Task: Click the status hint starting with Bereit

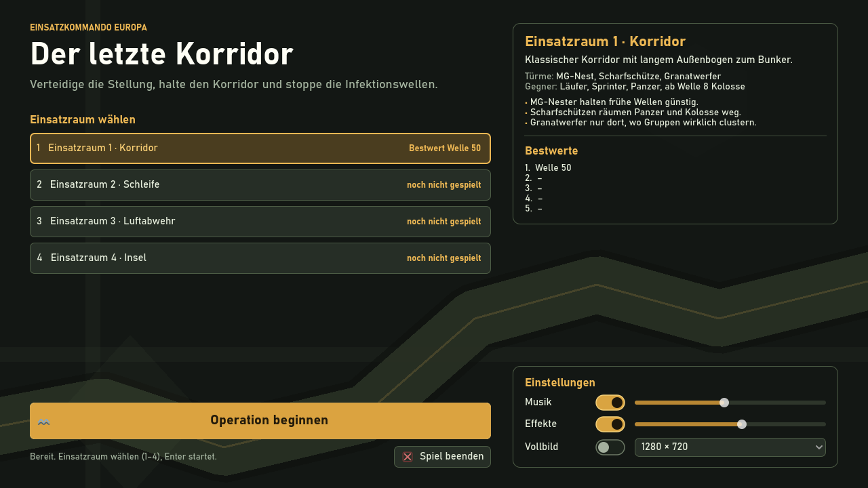Action: [123, 457]
